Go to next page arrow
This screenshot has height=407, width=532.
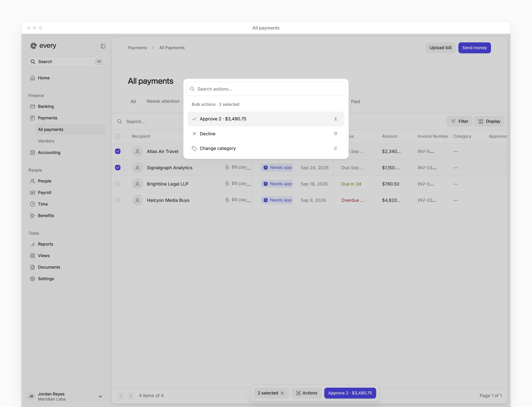[130, 396]
